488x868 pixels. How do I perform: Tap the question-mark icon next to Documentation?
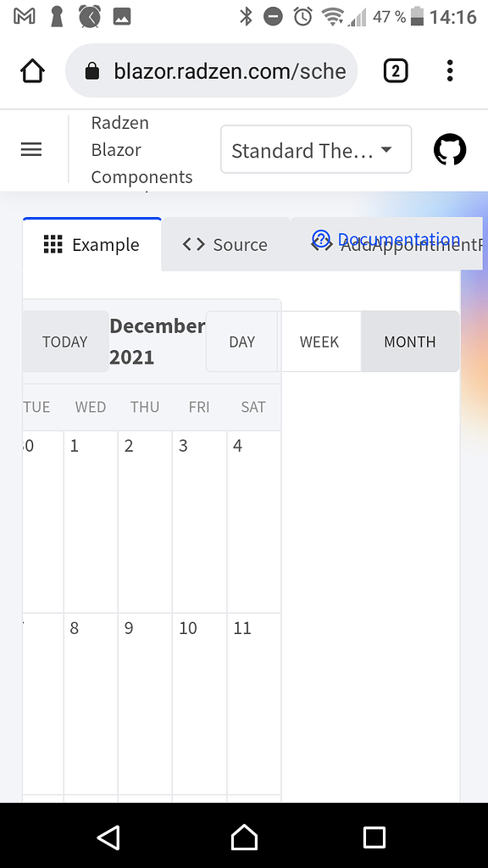[320, 240]
